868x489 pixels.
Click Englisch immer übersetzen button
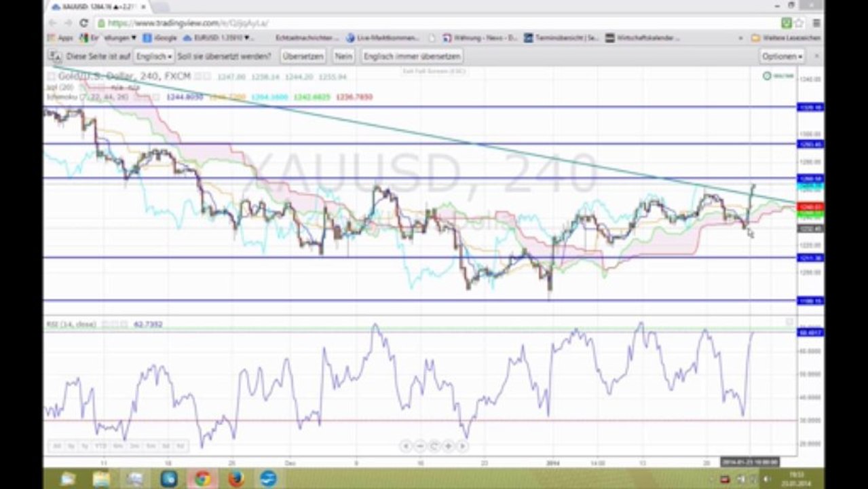[x=412, y=56]
